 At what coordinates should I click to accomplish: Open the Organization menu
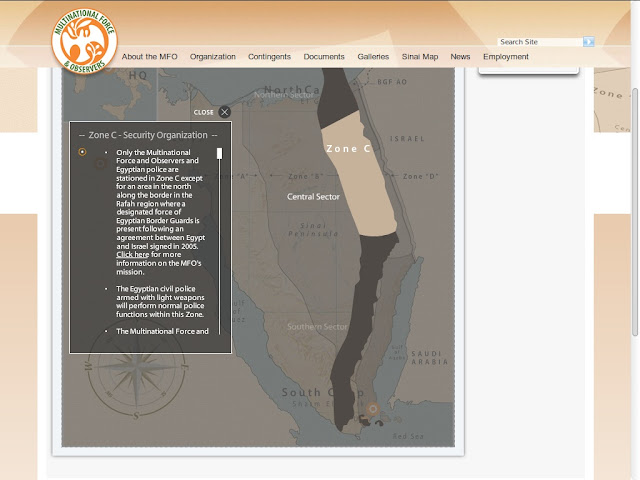[213, 57]
